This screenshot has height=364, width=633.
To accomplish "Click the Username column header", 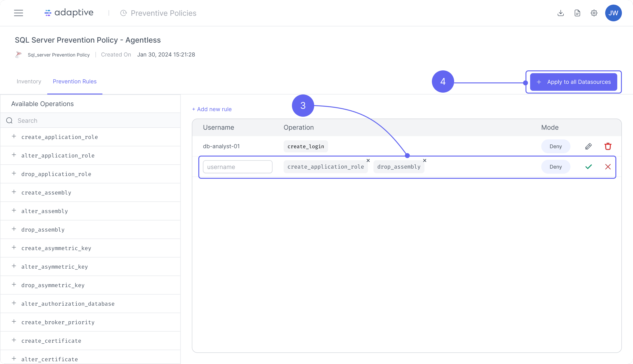I will 218,128.
